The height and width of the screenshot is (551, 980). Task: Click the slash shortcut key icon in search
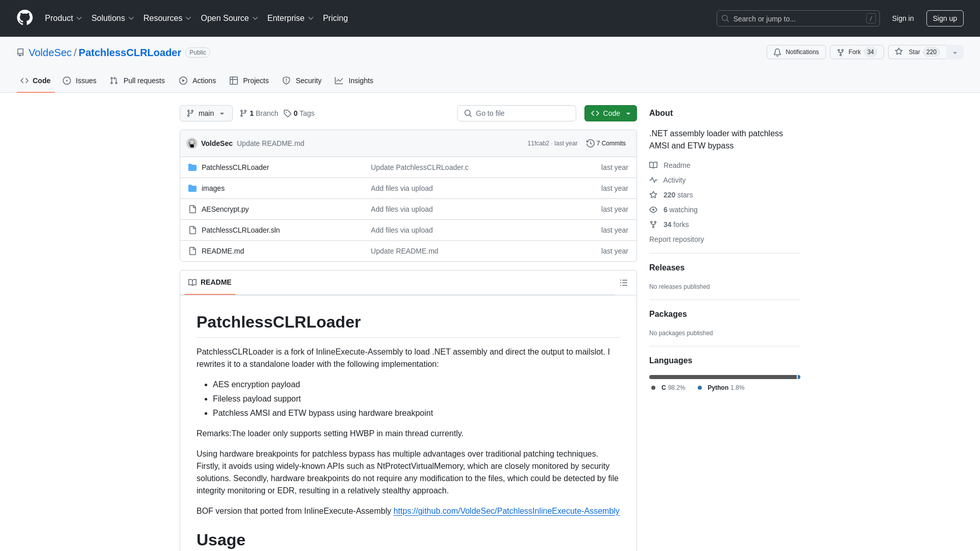(871, 18)
